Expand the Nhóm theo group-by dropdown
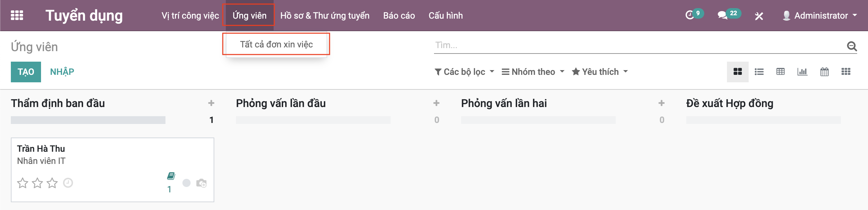Viewport: 868px width, 210px height. (x=533, y=72)
